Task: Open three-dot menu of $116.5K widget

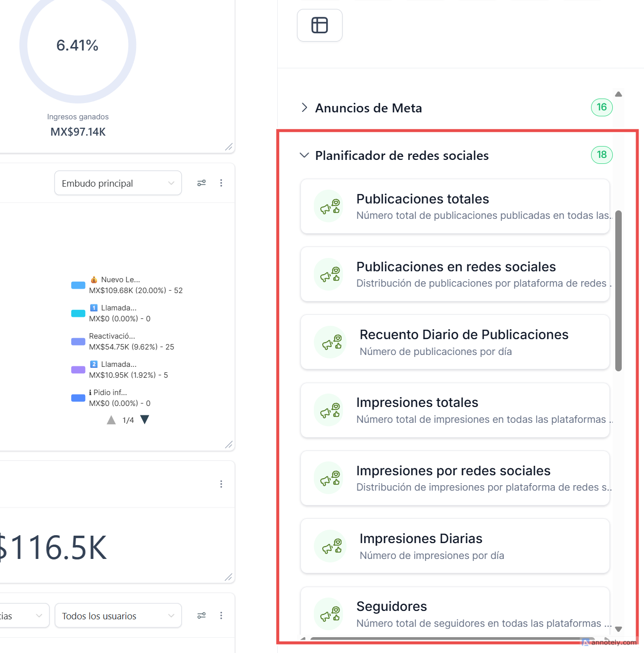Action: (221, 484)
